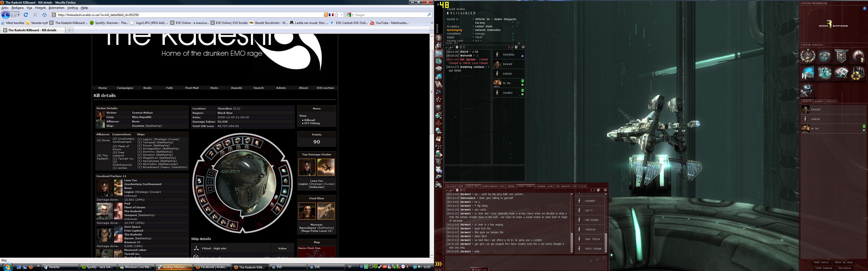This screenshot has height=271, width=868.
Task: Open the Offices tab in station panel
Action: point(832,101)
